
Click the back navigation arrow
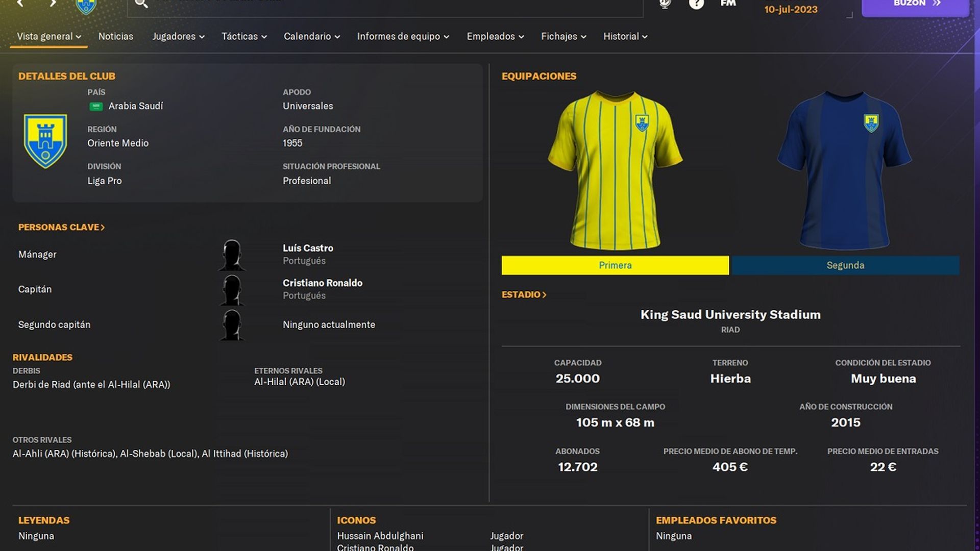pyautogui.click(x=20, y=4)
